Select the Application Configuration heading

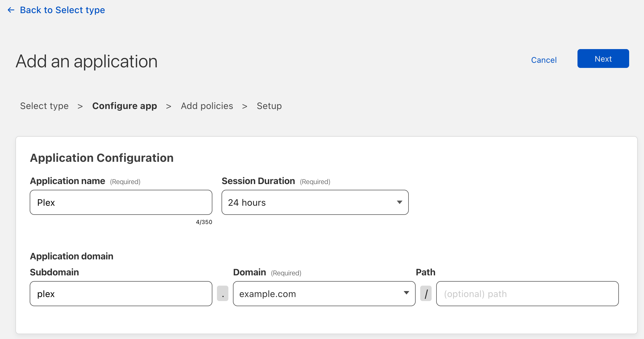[102, 158]
